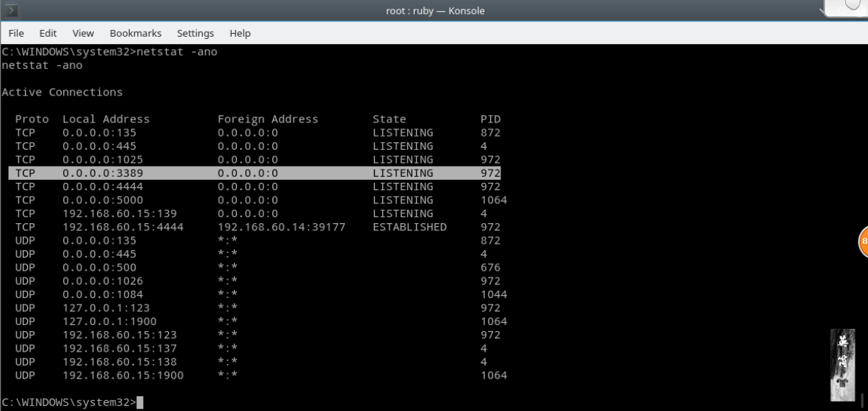Image resolution: width=868 pixels, height=411 pixels.
Task: Click UDP local address 192.168.60.15:1900
Action: 123,376
